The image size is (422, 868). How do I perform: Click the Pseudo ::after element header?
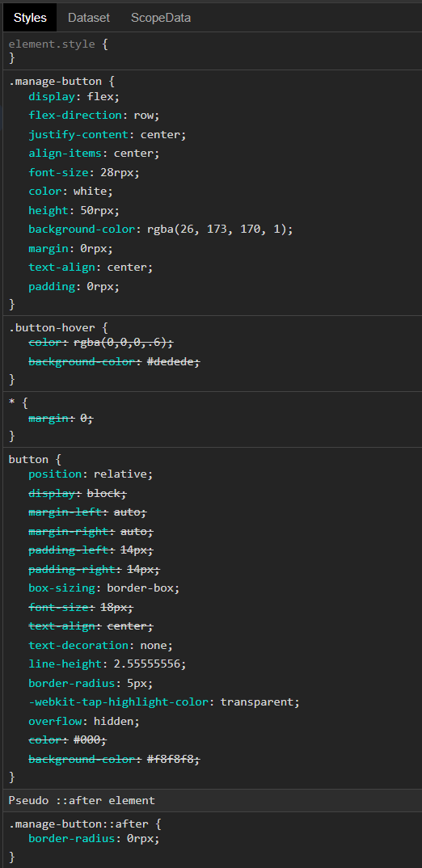click(82, 800)
